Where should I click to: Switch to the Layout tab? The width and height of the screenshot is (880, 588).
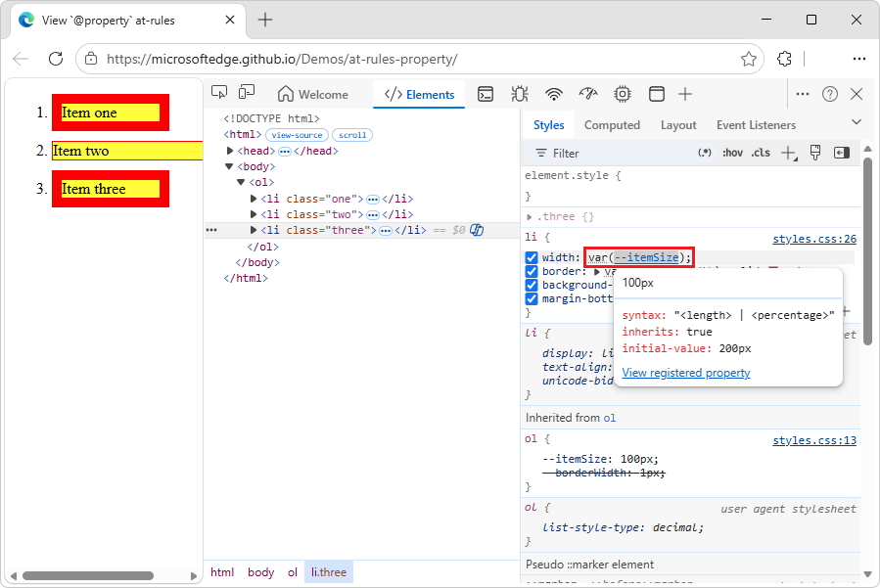[x=678, y=125]
